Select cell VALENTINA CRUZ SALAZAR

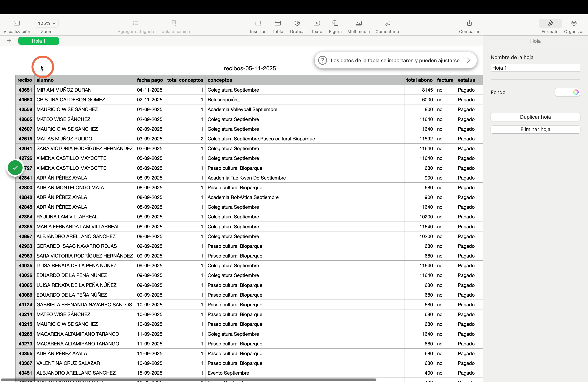85,363
